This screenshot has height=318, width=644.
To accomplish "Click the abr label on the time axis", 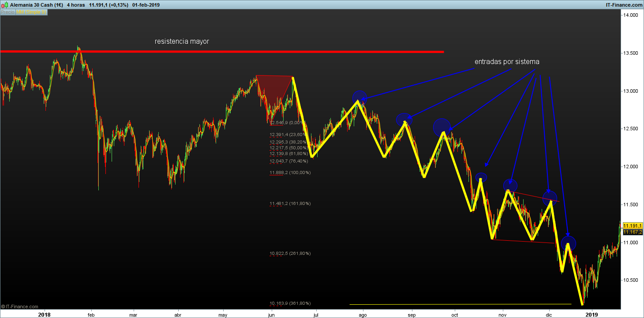I will tap(178, 314).
